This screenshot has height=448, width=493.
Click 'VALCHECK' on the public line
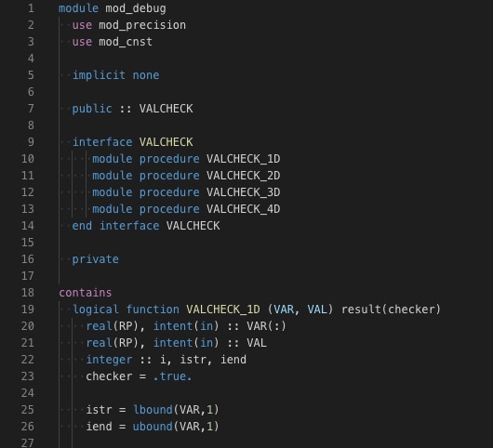(x=166, y=109)
